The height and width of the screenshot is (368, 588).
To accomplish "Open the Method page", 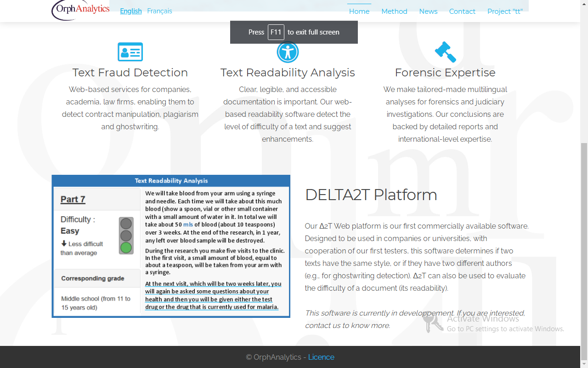I will tap(394, 11).
